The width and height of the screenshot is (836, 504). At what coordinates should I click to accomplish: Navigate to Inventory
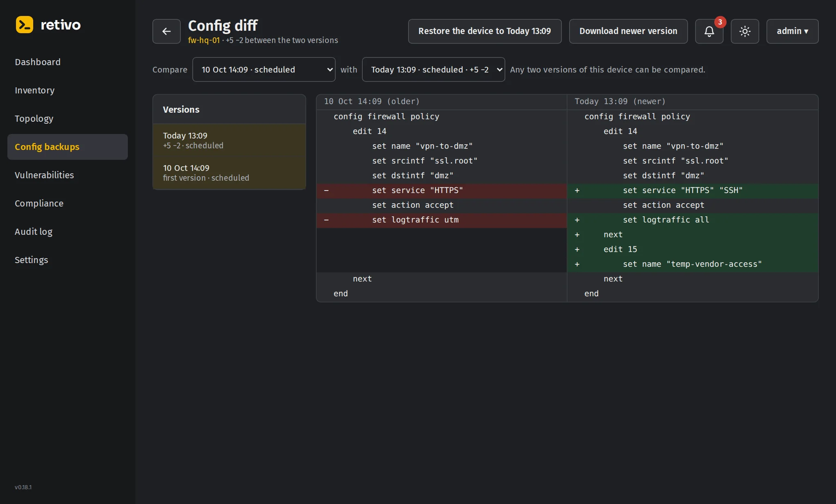(x=68, y=90)
